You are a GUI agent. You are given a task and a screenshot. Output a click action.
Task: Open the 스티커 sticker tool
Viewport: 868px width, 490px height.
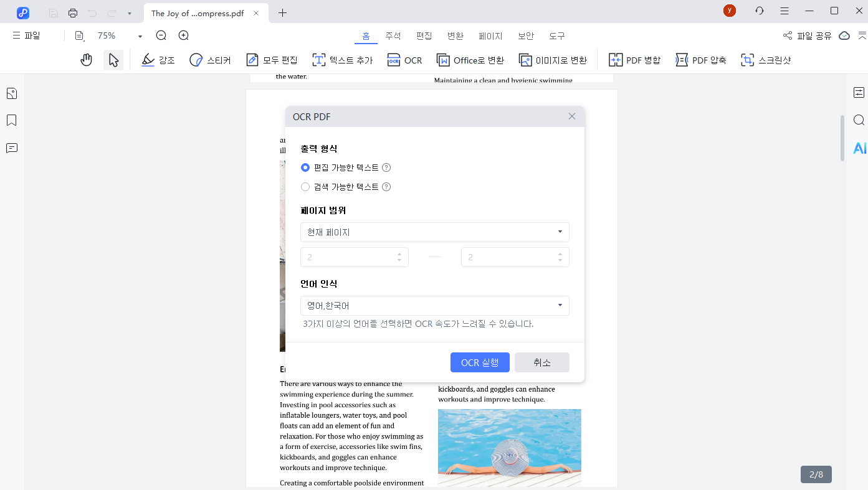point(210,59)
